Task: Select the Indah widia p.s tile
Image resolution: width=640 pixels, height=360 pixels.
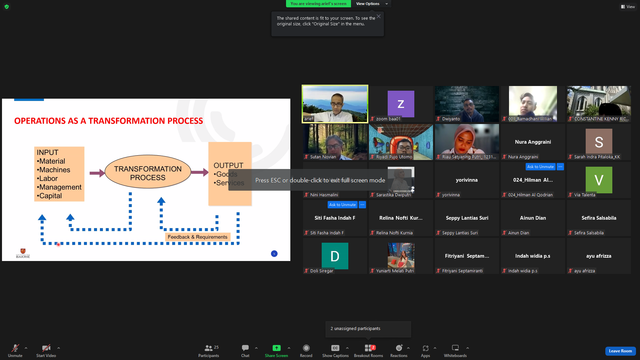Action: pos(533,256)
